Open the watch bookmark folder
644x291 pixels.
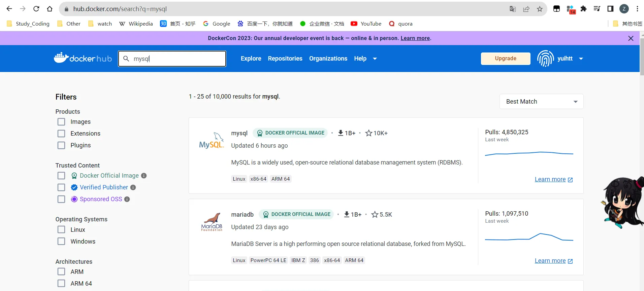pyautogui.click(x=100, y=24)
